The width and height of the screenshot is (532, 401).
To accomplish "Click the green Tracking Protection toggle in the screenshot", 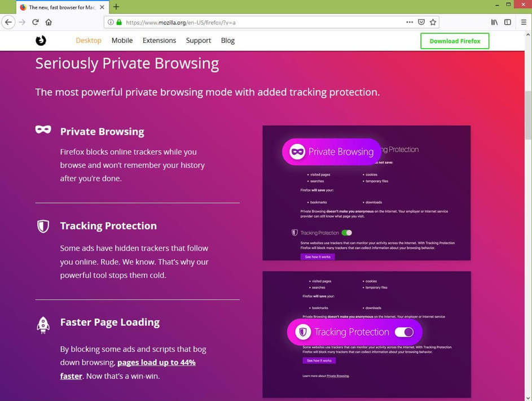I will pyautogui.click(x=348, y=232).
